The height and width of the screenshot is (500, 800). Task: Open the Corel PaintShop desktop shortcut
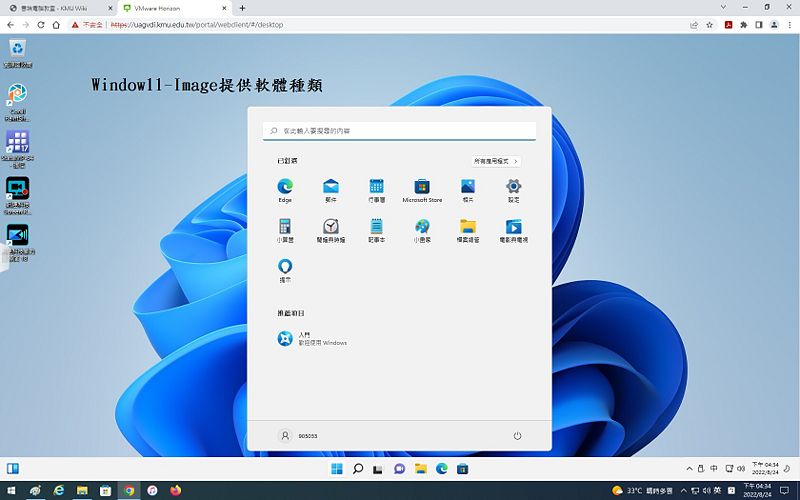pyautogui.click(x=17, y=102)
